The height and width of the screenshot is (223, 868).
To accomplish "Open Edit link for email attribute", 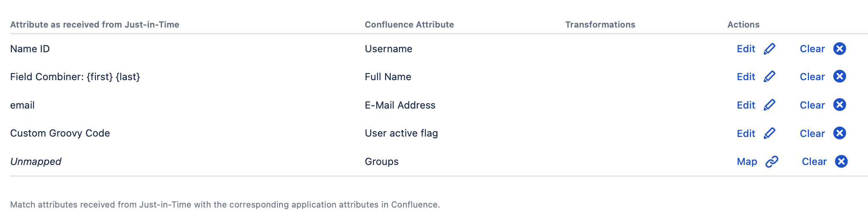I will pos(746,105).
